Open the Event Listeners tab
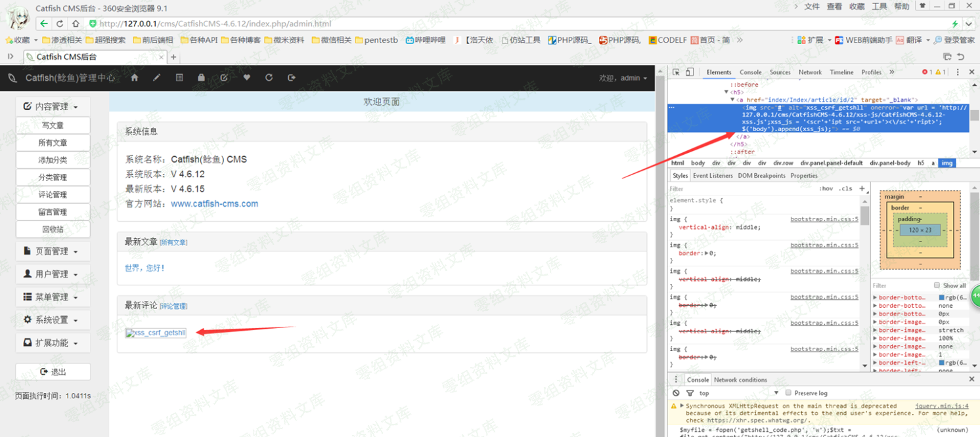The image size is (980, 437). tap(713, 176)
